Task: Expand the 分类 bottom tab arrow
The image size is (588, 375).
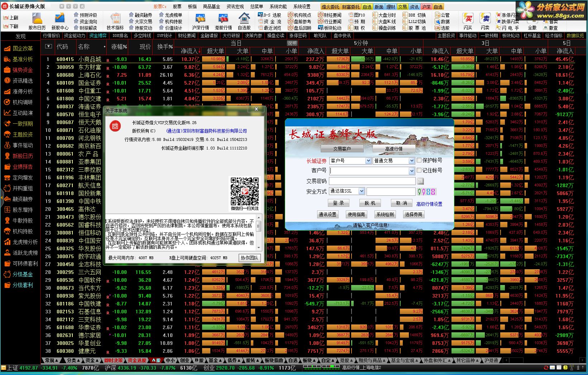Action: (x=79, y=360)
